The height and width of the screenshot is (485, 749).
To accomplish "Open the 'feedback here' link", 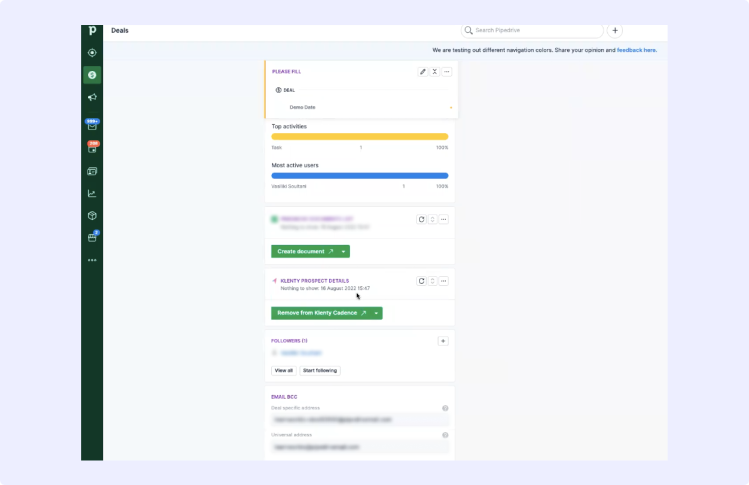I will 636,49.
